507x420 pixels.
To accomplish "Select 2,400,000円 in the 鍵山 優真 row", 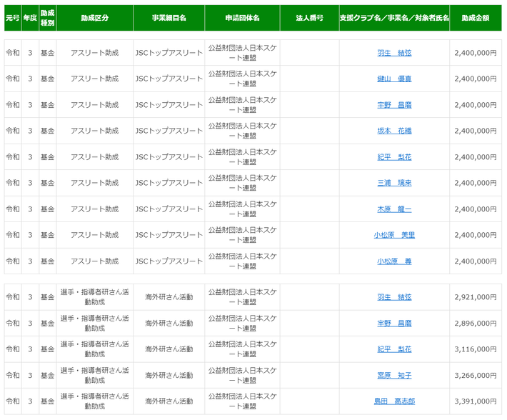I will pos(476,79).
